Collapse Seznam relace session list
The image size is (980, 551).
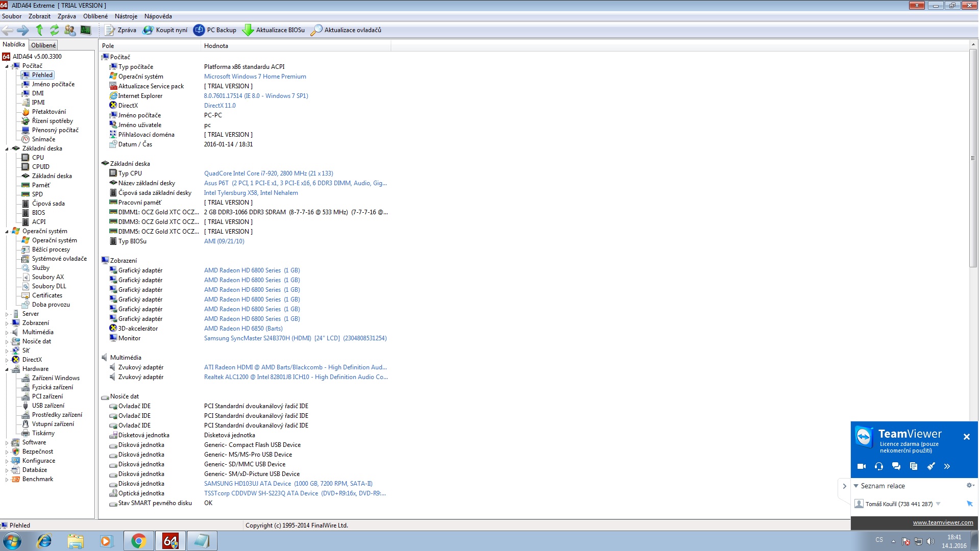pyautogui.click(x=856, y=486)
